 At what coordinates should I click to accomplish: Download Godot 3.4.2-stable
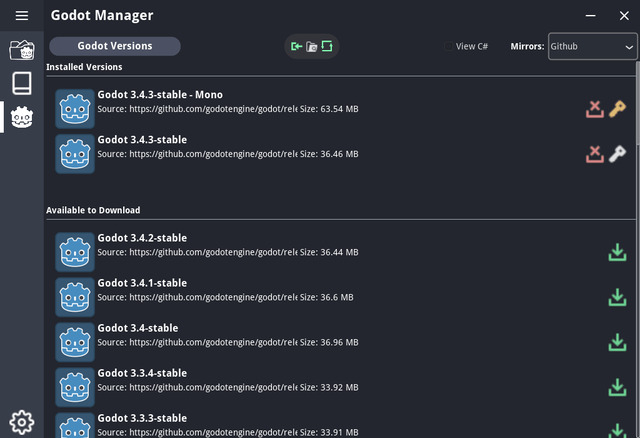tap(617, 252)
